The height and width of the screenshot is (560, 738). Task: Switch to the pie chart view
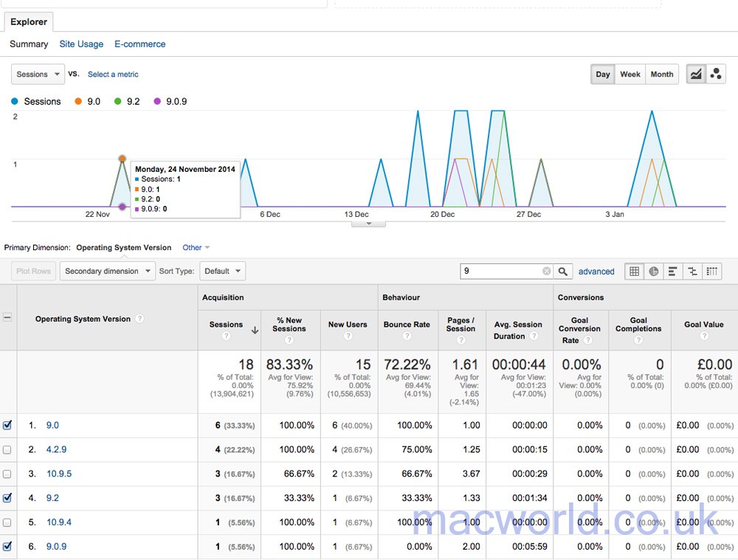(654, 271)
